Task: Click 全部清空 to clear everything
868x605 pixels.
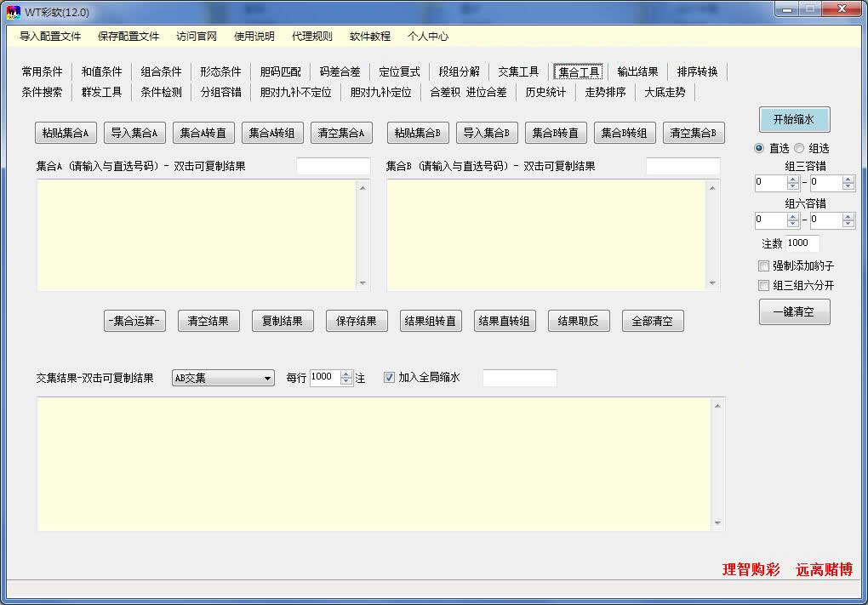Action: [653, 321]
